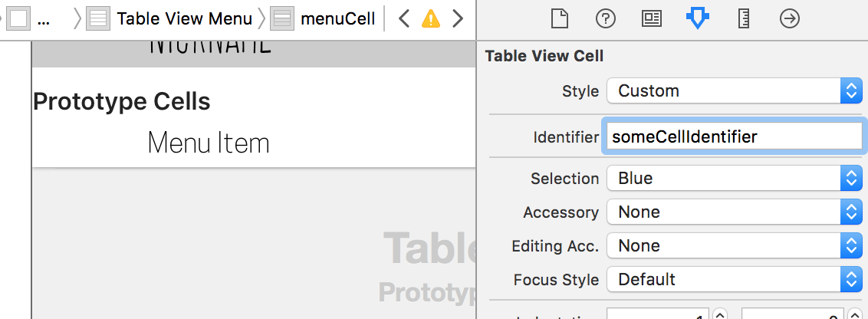868x319 pixels.
Task: Select the Menu Item prototype cell
Action: pos(254,143)
